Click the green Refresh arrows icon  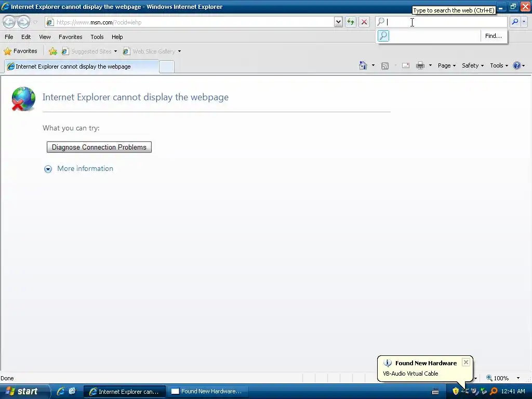pos(351,22)
